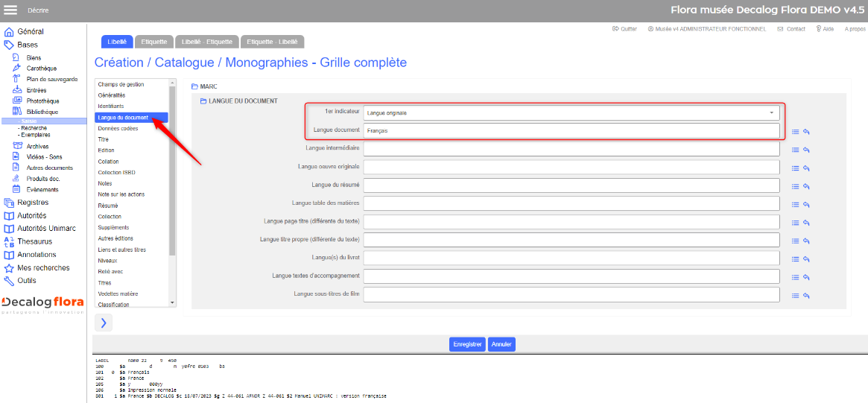Expand panel with the chevron arrow button
The width and height of the screenshot is (868, 403).
[x=104, y=323]
